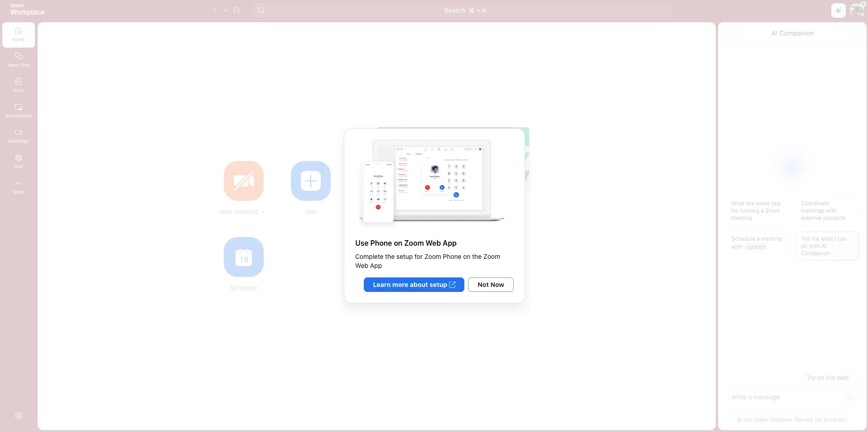
Task: Open Whiteboards from sidebar
Action: tap(19, 111)
